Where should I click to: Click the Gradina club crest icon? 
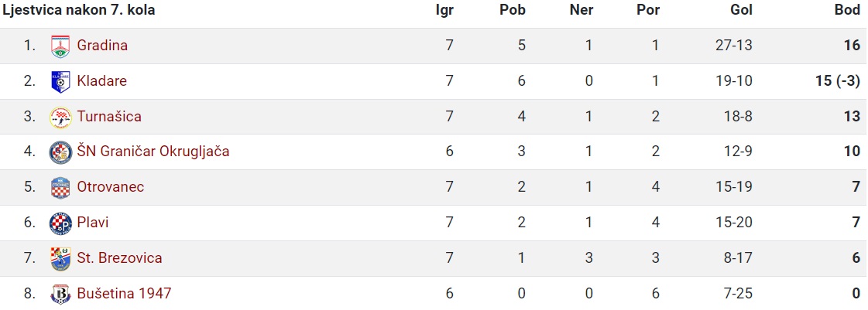pyautogui.click(x=60, y=46)
